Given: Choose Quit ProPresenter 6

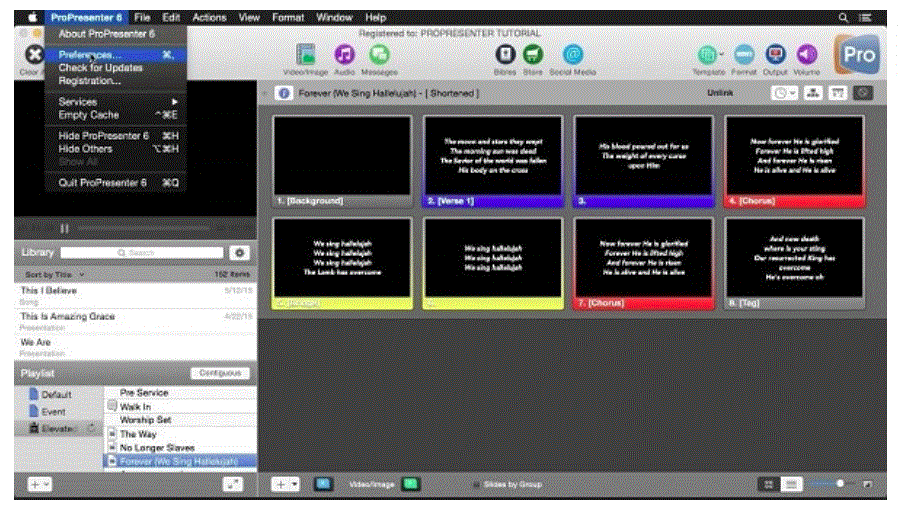Looking at the screenshot, I should pos(115,183).
